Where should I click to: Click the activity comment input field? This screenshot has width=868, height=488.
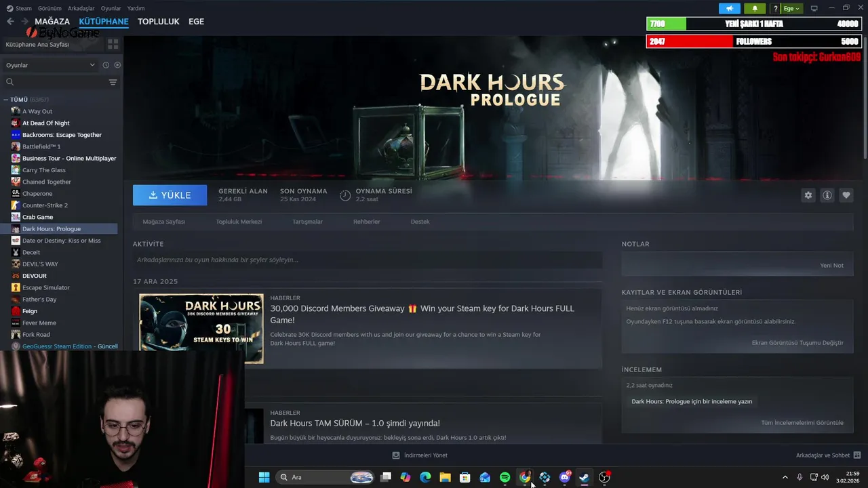(x=368, y=260)
